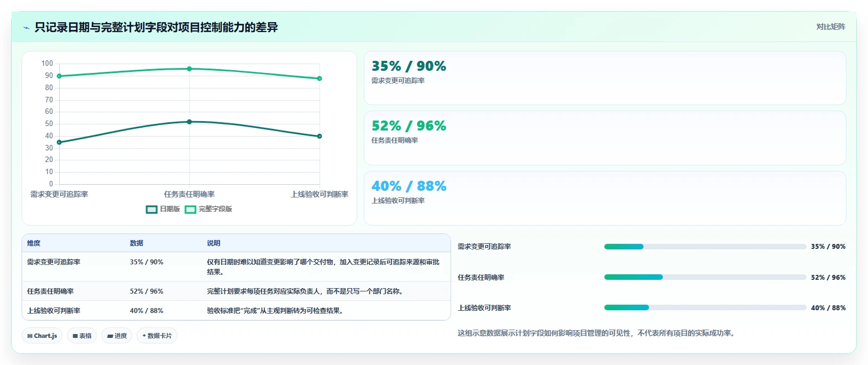The height and width of the screenshot is (365, 868).
Task: Select the 数据卡片 chip
Action: (157, 336)
